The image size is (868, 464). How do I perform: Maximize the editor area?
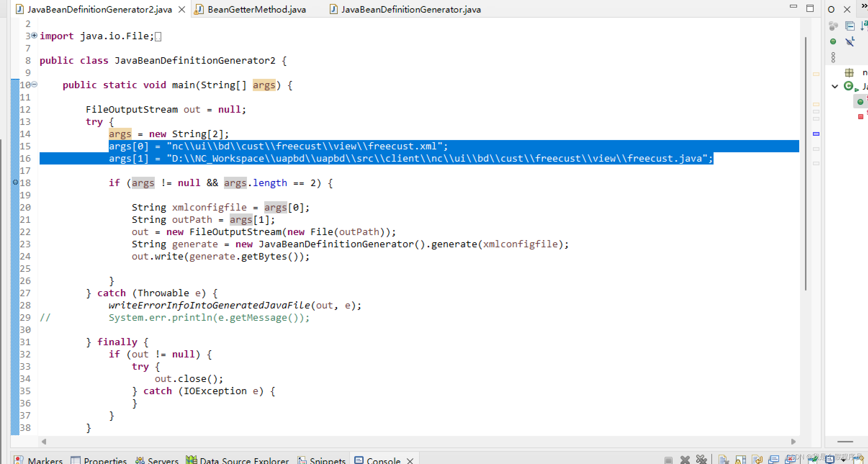point(810,8)
